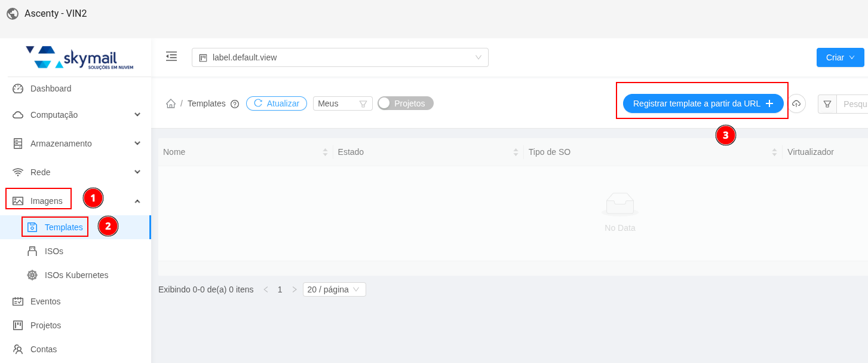The width and height of the screenshot is (868, 363).
Task: Collapse the sidebar with the menu fold icon
Action: click(x=171, y=57)
